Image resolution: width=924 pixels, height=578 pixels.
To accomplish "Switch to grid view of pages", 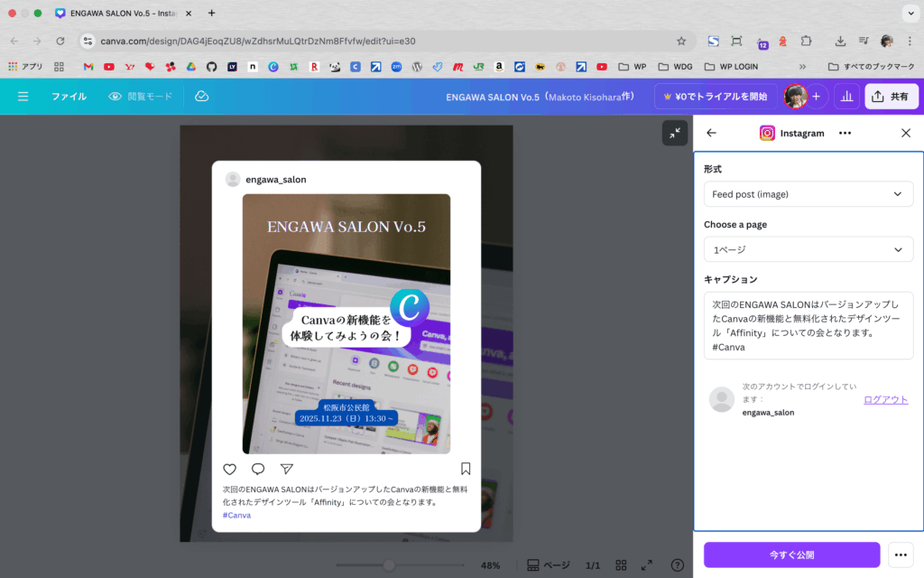I will click(621, 565).
